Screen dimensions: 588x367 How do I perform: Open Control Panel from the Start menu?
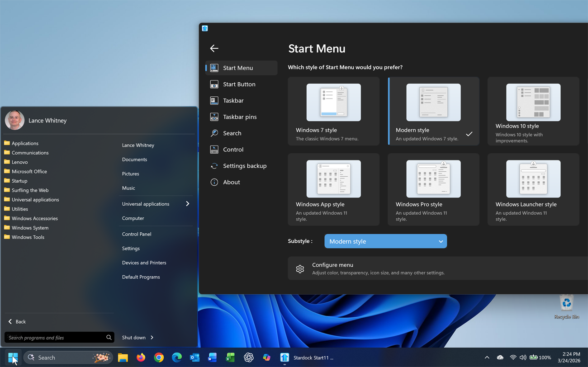pos(137,234)
